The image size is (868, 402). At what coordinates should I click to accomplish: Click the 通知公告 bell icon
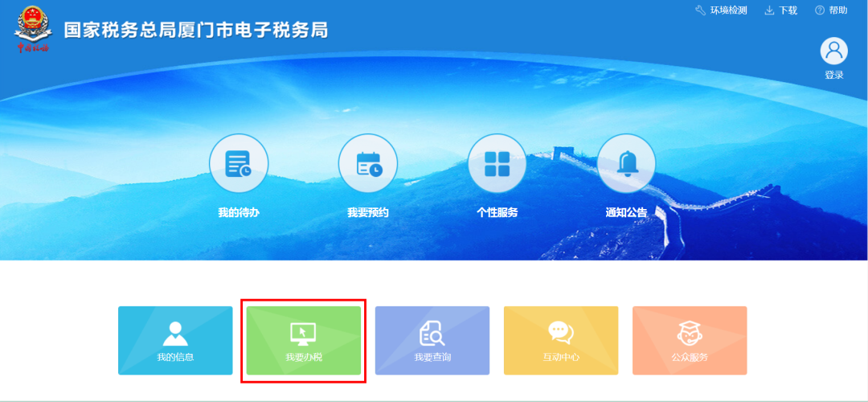pos(627,163)
